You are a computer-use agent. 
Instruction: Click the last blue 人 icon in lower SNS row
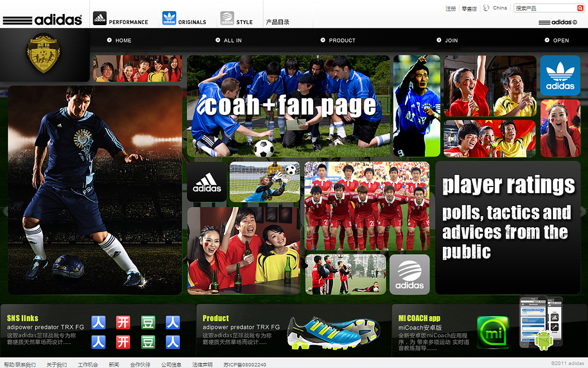173,342
